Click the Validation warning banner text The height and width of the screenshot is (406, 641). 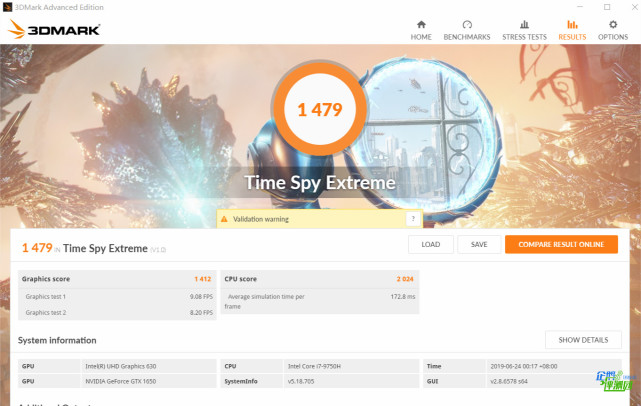pos(261,219)
